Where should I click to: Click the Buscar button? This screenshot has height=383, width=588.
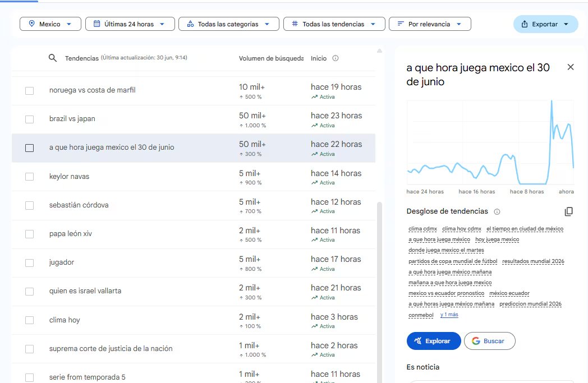(489, 341)
